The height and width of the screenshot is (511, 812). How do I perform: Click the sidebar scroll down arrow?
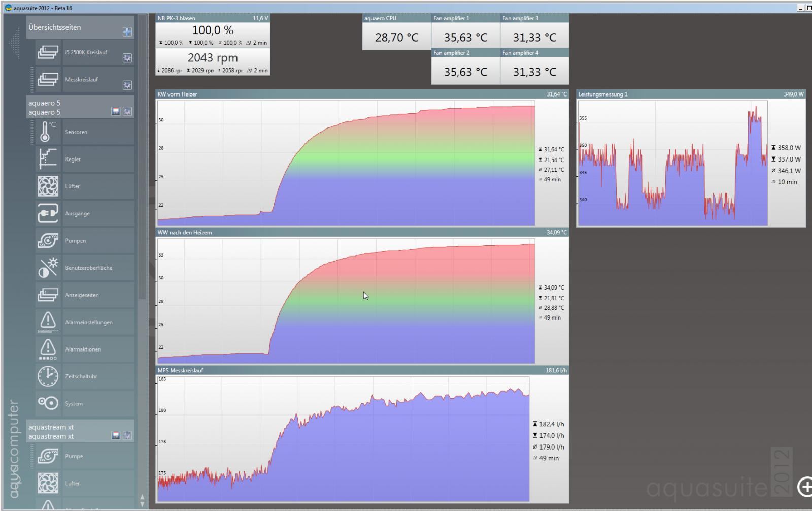point(142,504)
